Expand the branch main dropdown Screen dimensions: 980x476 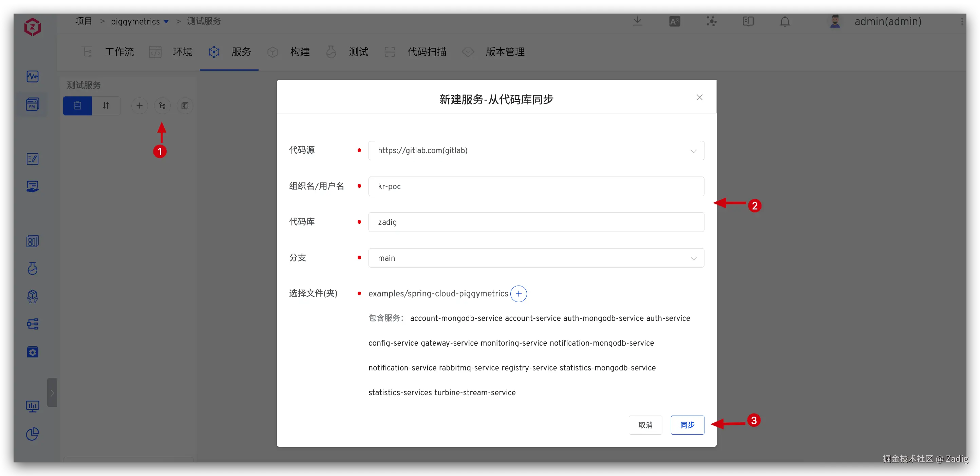536,258
